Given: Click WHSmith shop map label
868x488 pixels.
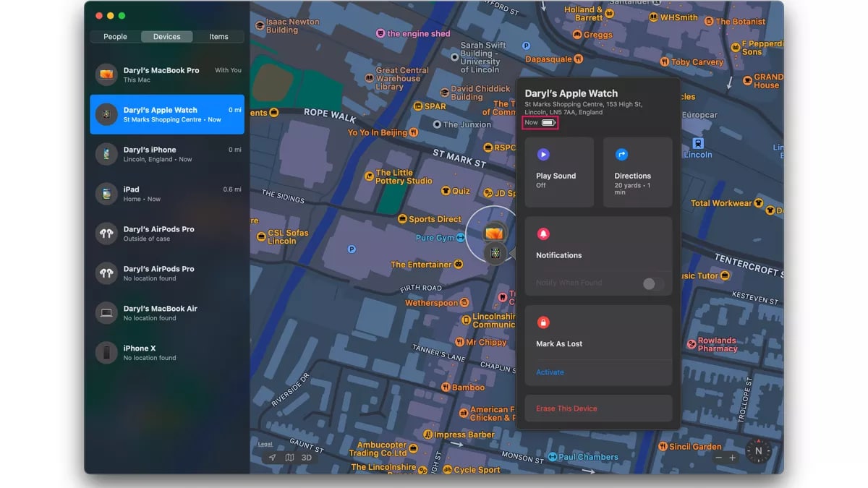Looking at the screenshot, I should click(679, 17).
